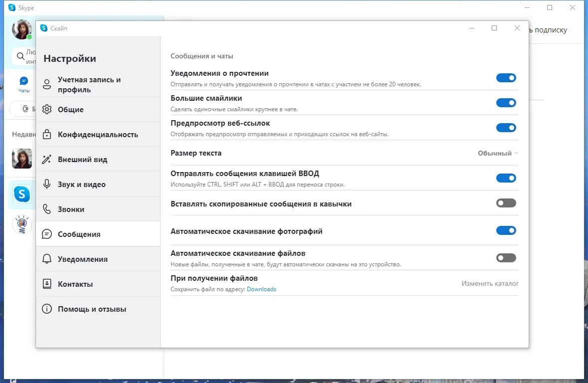Open Помощь и отзывы settings section
This screenshot has height=383, width=588.
pyautogui.click(x=98, y=309)
